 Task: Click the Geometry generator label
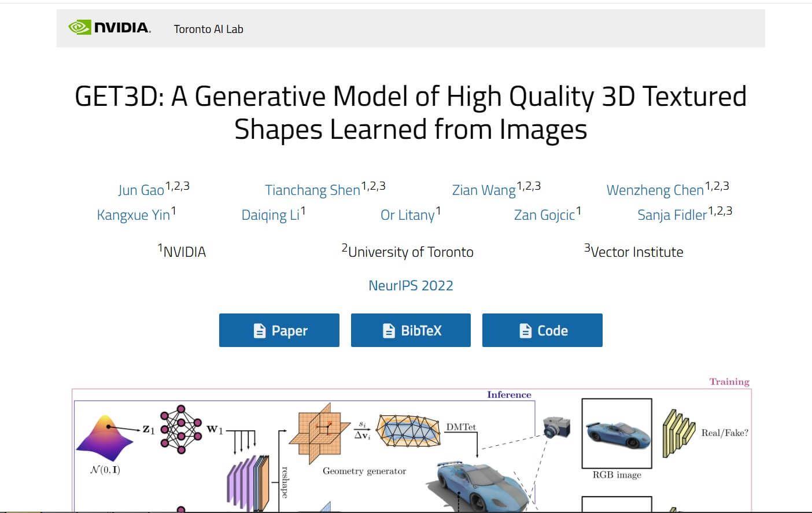pos(364,471)
